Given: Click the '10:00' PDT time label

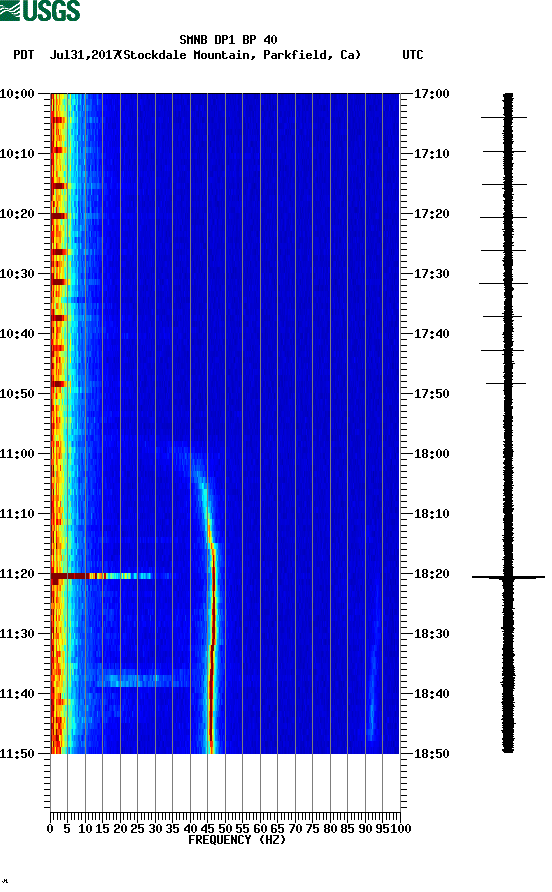Looking at the screenshot, I should point(17,93).
